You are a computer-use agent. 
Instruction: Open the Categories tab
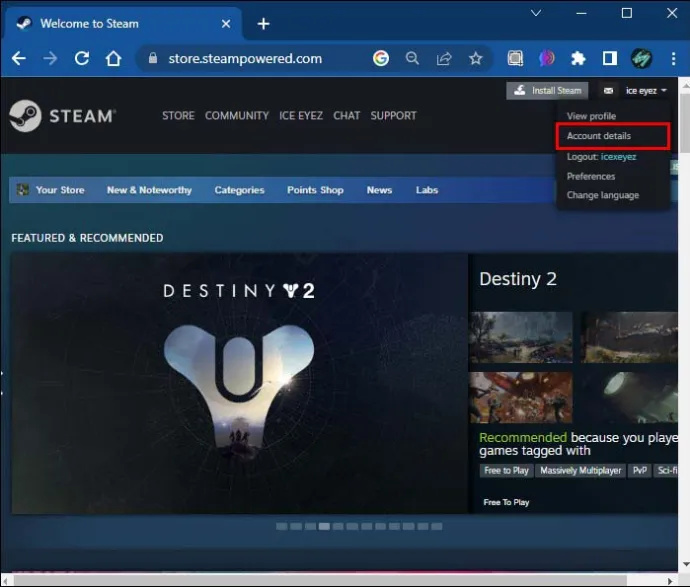[239, 190]
